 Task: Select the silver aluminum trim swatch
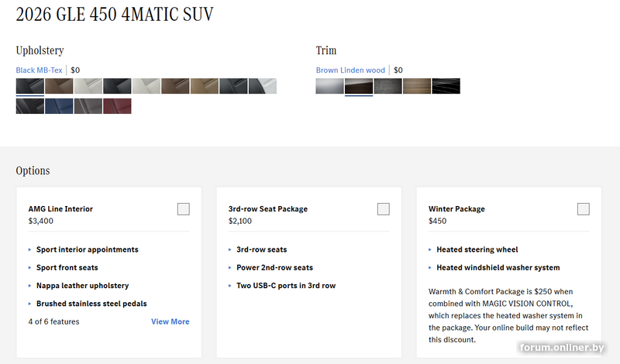coord(330,86)
